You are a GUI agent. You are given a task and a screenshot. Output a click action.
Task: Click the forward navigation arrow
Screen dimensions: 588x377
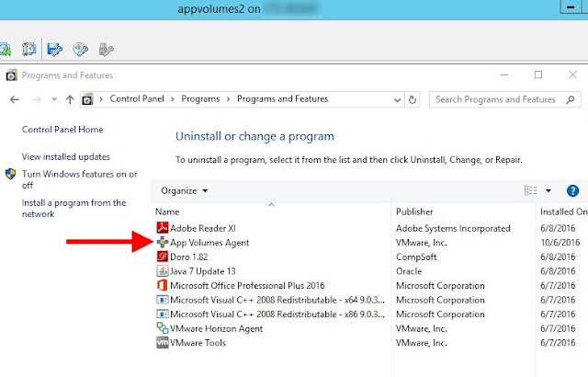(x=37, y=99)
